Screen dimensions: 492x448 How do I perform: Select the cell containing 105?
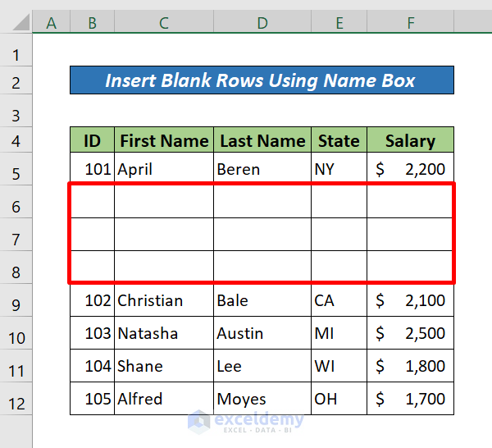click(92, 399)
